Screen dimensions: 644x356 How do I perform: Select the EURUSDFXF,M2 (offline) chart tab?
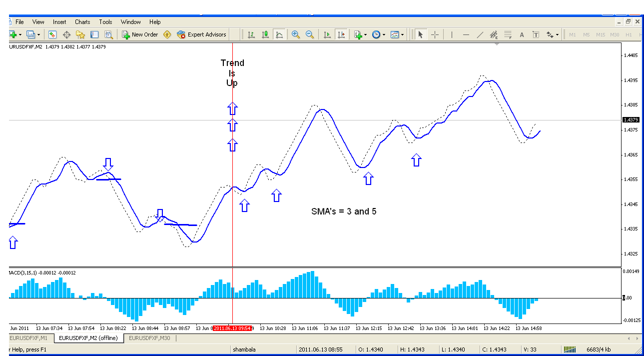(x=88, y=338)
